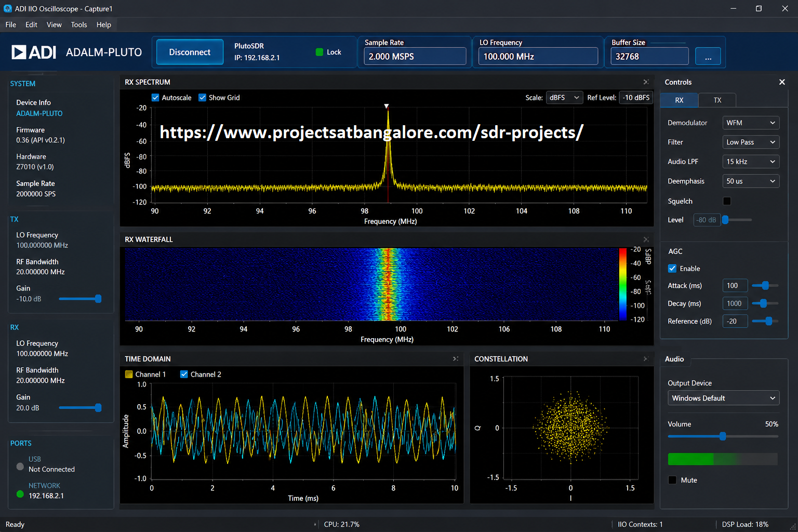Viewport: 798px width, 532px height.
Task: Adjust the audio Volume slider
Action: [x=723, y=436]
